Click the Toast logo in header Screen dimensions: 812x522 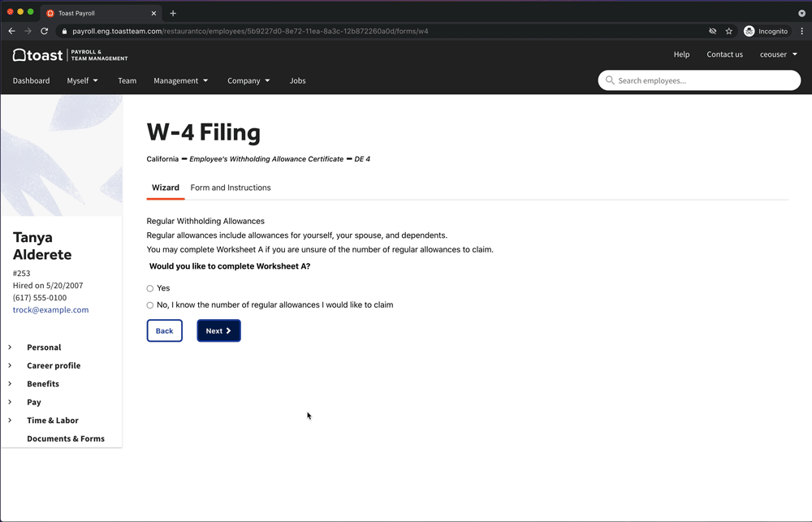click(x=37, y=55)
